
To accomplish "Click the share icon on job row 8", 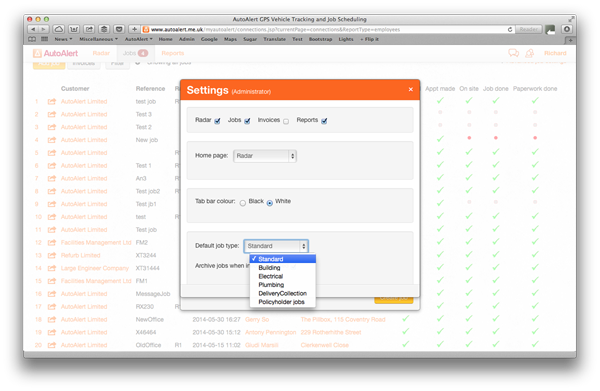I will 52,191.
